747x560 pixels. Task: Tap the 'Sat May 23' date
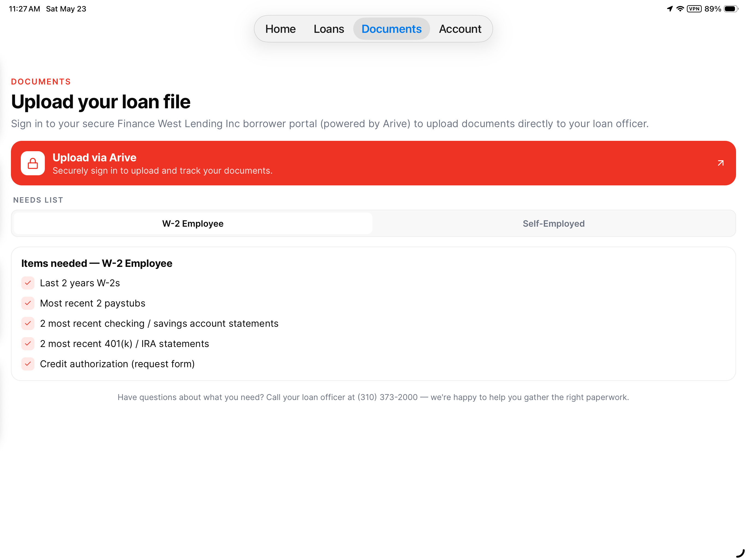66,9
